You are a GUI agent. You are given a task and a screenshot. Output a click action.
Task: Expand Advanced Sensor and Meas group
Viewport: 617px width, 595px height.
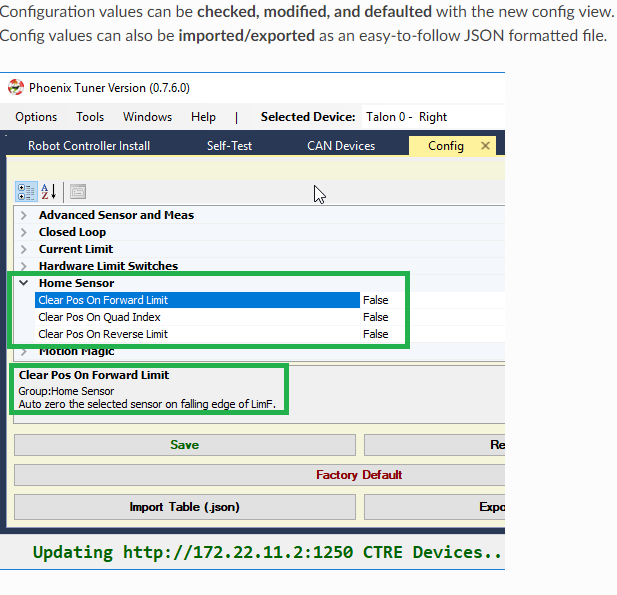24,215
